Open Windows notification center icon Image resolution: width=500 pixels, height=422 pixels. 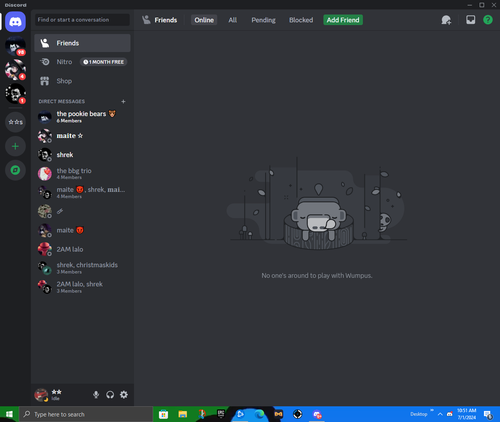point(488,414)
